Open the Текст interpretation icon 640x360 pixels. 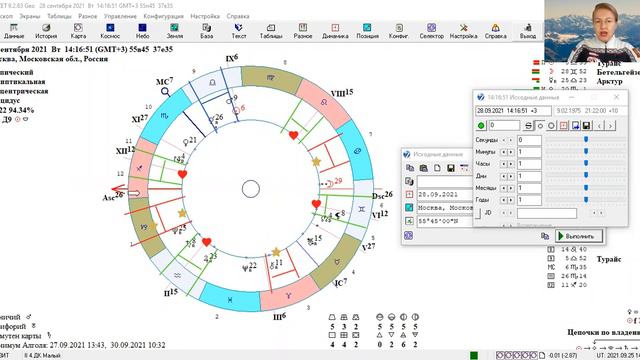pyautogui.click(x=239, y=31)
